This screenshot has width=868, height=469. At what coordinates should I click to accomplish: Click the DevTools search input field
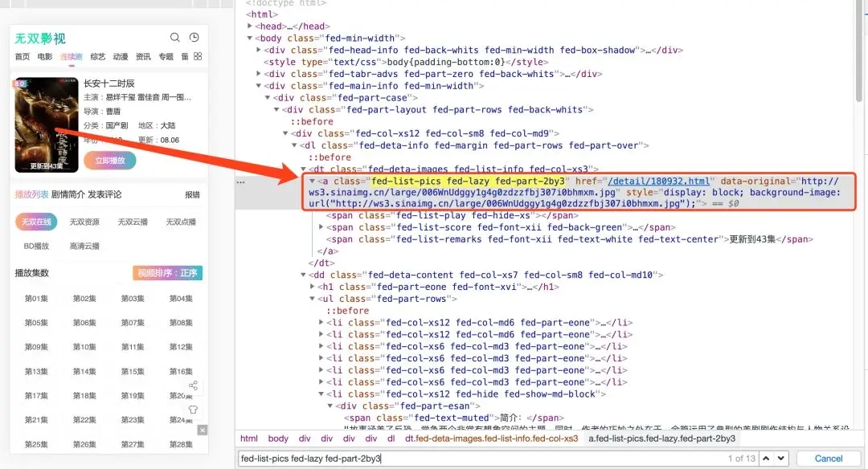482,459
